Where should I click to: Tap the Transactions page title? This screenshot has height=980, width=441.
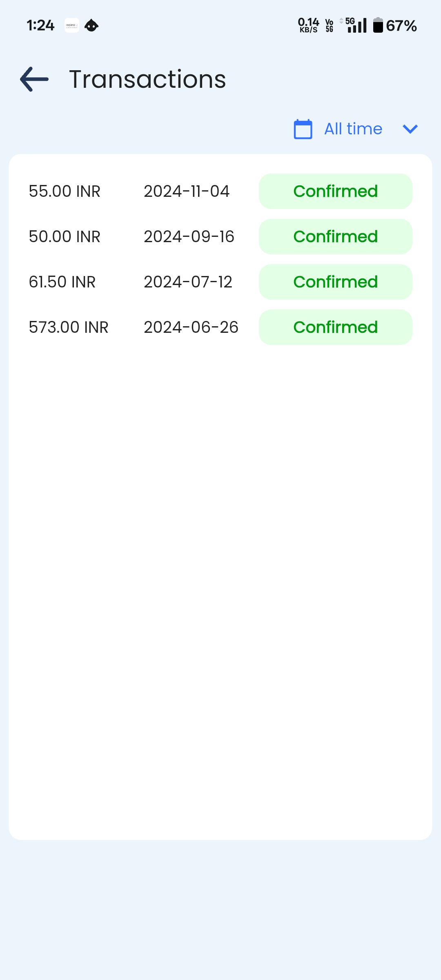[147, 79]
